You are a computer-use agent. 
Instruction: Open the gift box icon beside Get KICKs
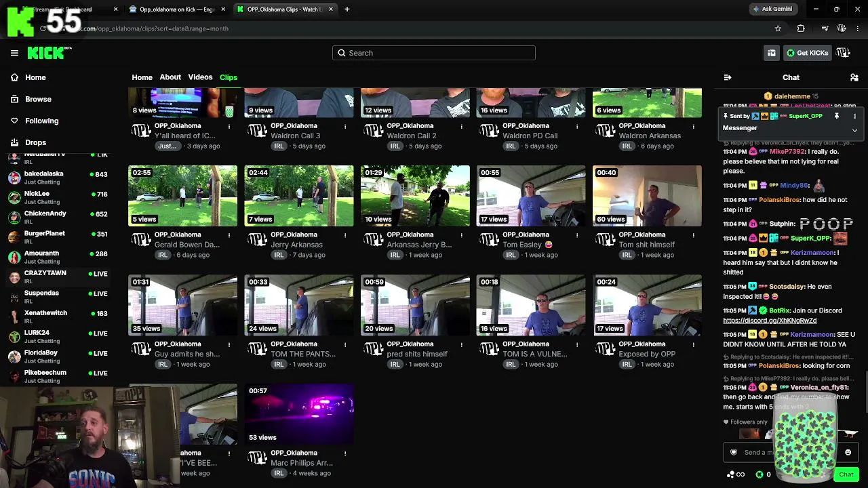click(772, 53)
